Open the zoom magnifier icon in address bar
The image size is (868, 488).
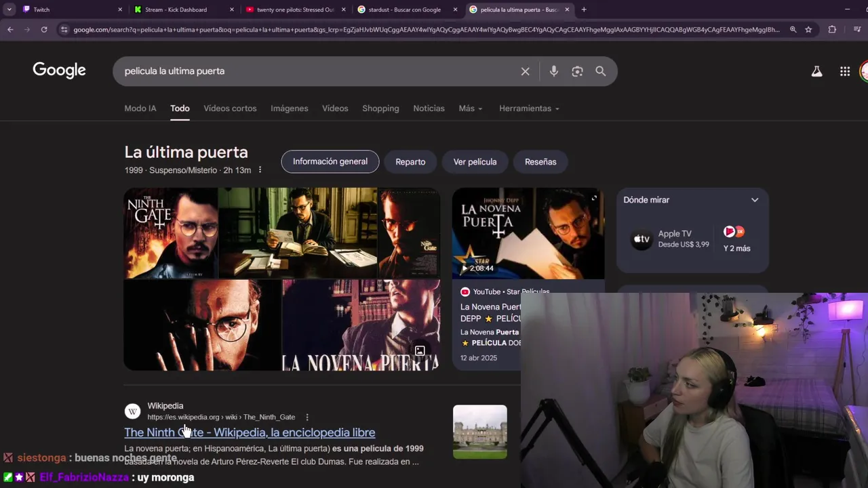[x=793, y=29]
